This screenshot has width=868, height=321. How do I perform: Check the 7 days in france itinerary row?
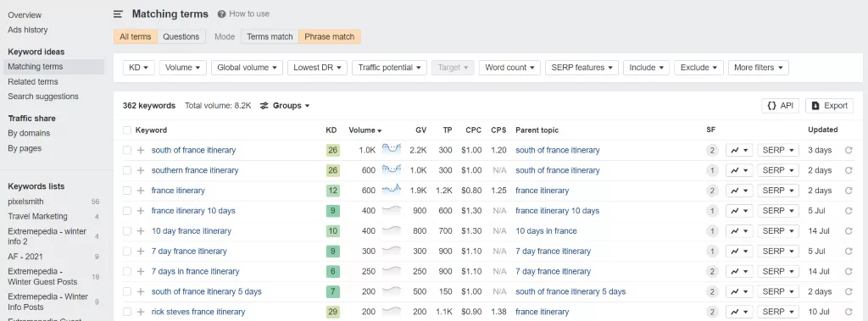(x=127, y=271)
